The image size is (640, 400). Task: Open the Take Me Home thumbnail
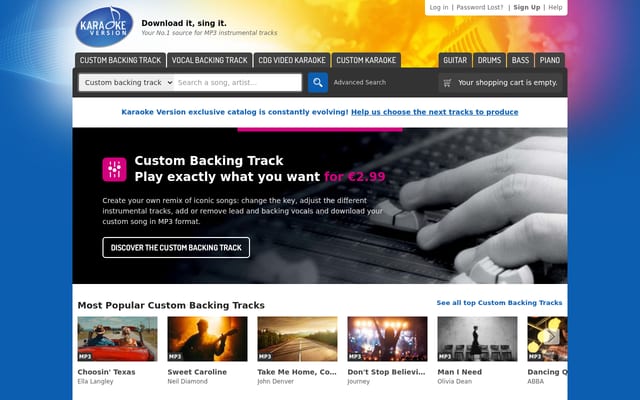click(x=298, y=339)
